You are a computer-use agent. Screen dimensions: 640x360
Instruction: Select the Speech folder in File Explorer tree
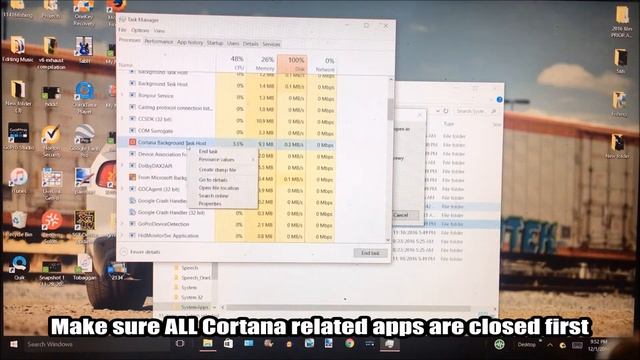point(190,268)
